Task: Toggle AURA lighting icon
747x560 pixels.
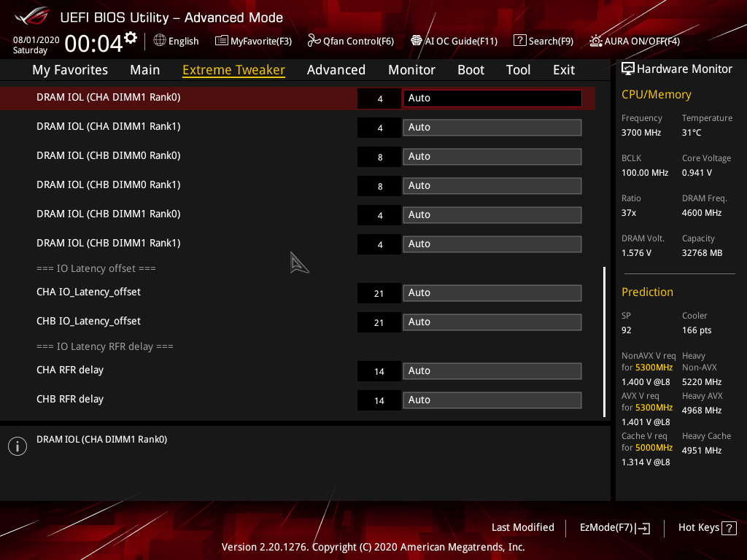Action: [x=595, y=41]
